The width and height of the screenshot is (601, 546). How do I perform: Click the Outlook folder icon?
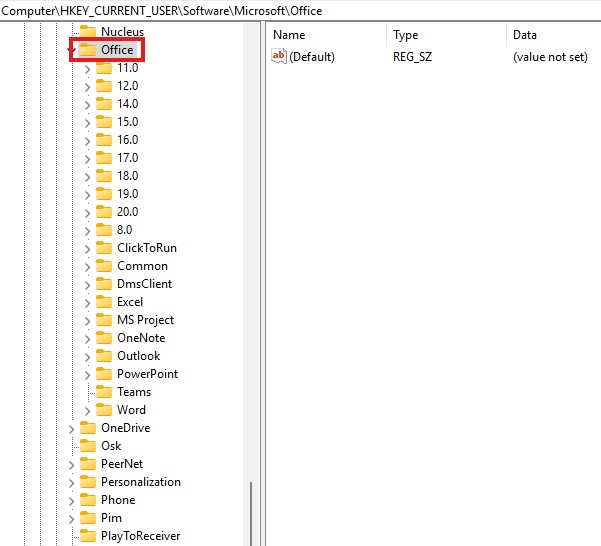tap(103, 356)
